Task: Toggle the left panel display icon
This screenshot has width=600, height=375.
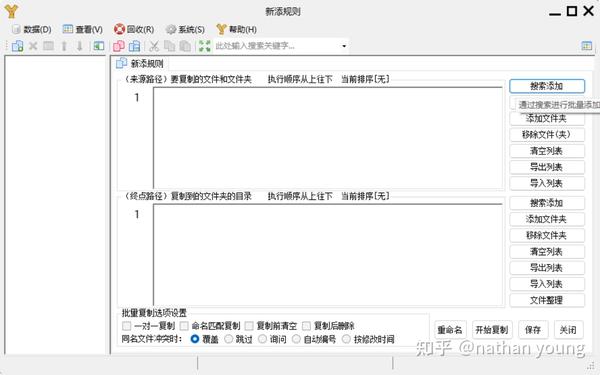Action: click(x=99, y=46)
